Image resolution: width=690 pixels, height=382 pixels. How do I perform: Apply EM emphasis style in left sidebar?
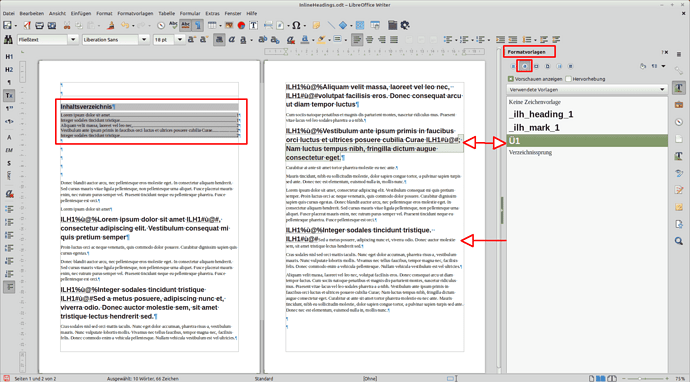click(x=9, y=150)
